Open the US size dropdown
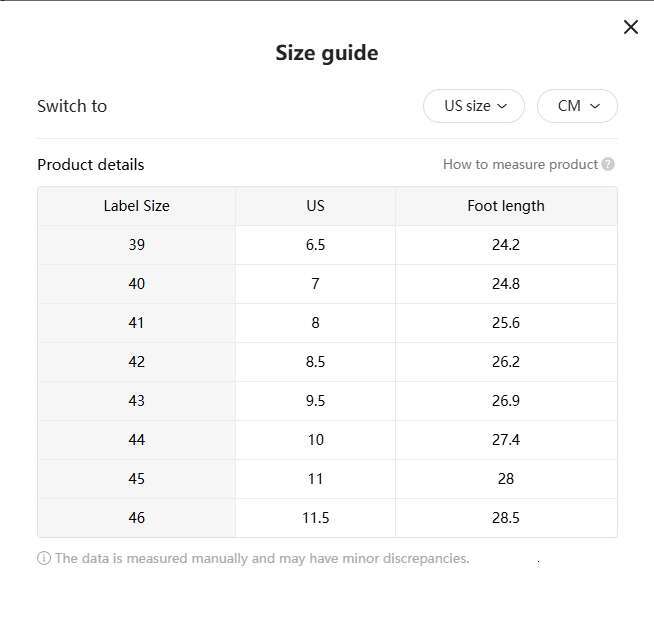The image size is (654, 638). 474,106
